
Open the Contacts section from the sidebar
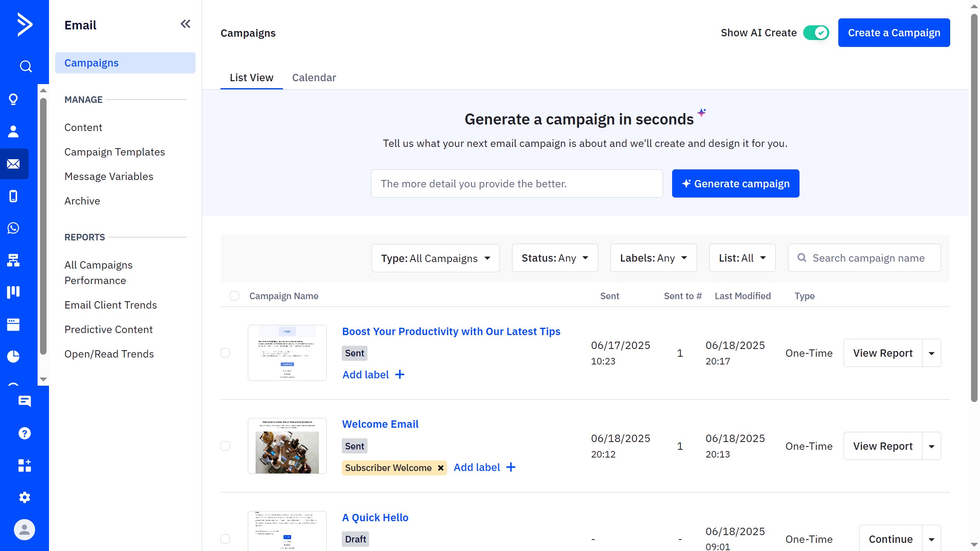[x=13, y=131]
